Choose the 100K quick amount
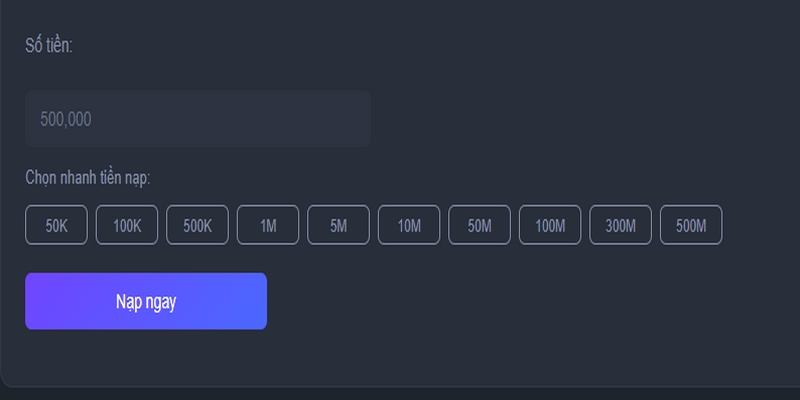Viewport: 800px width, 400px height. (127, 225)
